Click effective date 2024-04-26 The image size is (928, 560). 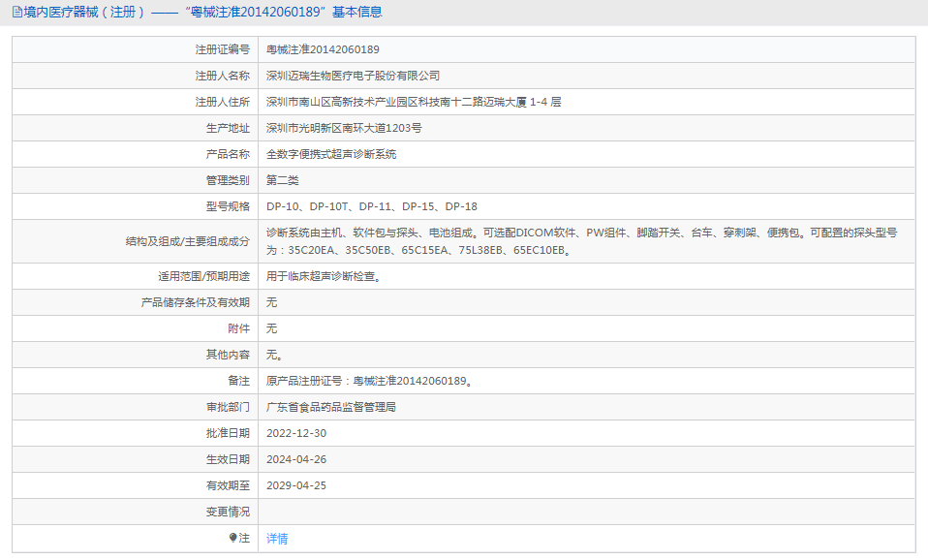(296, 459)
